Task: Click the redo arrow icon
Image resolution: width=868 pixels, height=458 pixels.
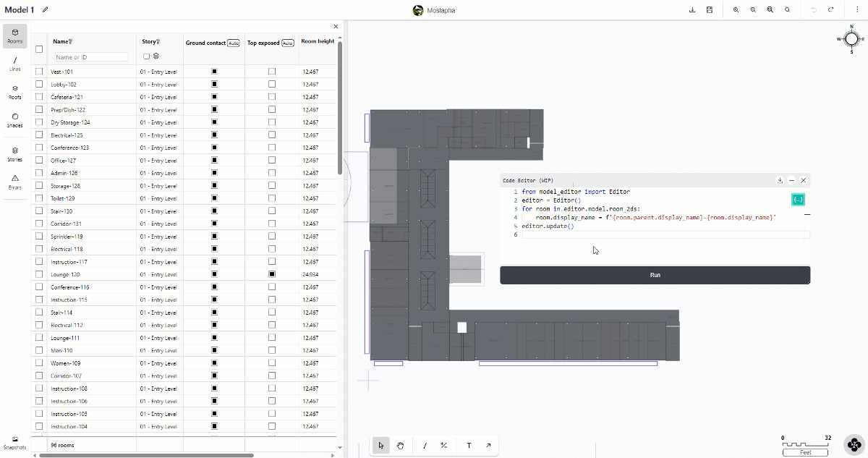Action: click(x=831, y=10)
